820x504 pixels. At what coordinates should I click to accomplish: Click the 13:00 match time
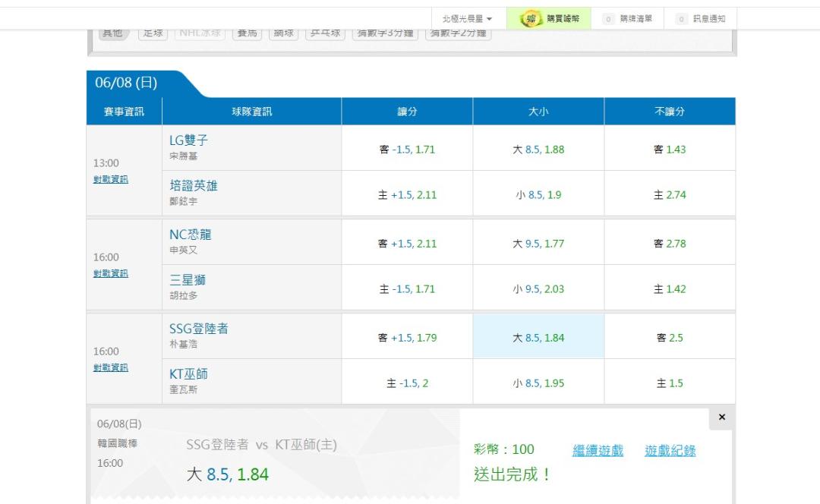pyautogui.click(x=106, y=163)
